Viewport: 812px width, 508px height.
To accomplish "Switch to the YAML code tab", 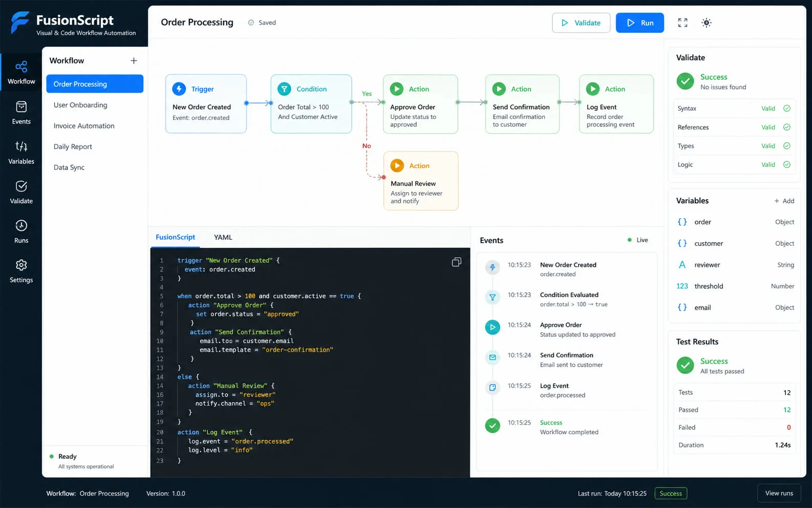I will pyautogui.click(x=223, y=237).
